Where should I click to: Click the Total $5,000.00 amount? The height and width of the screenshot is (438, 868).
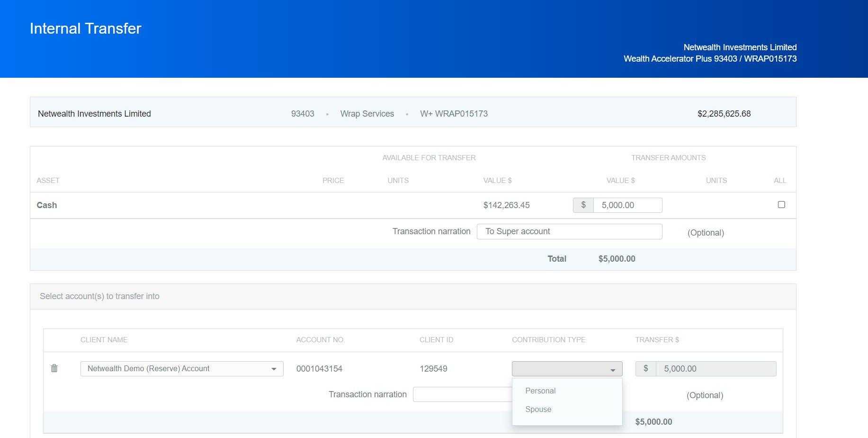click(617, 259)
